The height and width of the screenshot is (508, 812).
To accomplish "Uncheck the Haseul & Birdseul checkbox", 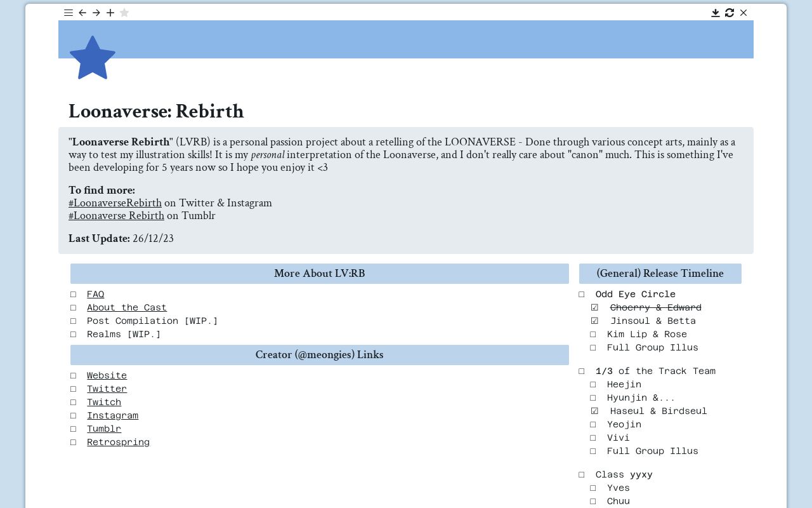I will point(594,411).
